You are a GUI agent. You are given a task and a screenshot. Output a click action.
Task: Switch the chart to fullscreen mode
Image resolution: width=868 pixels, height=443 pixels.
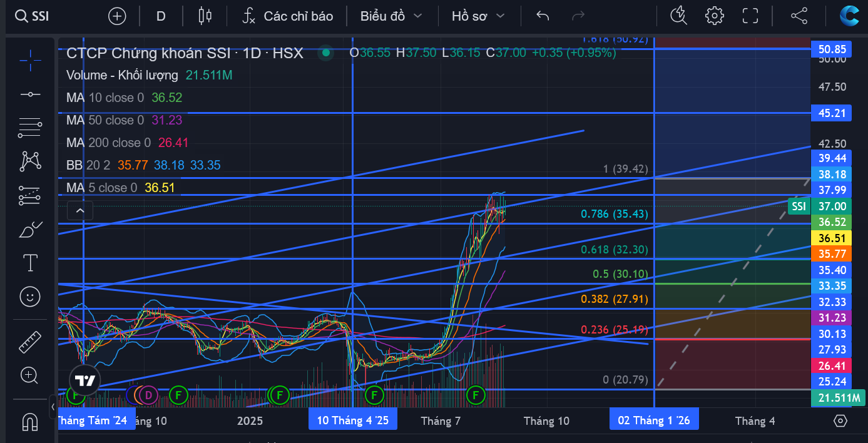click(750, 16)
